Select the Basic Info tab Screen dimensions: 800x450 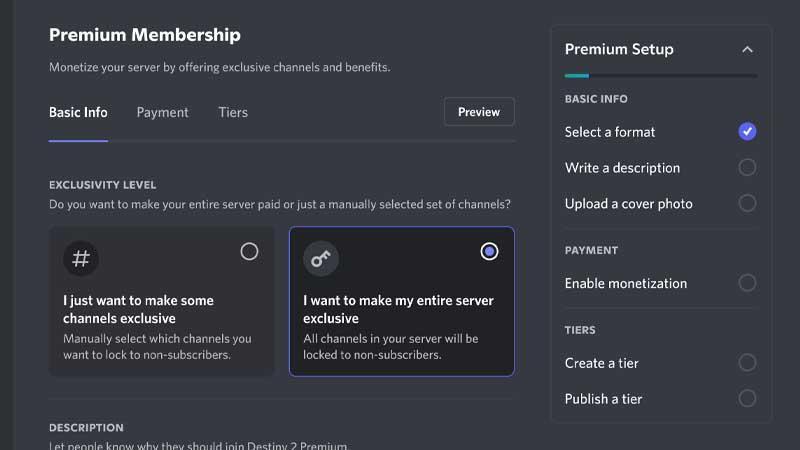pos(78,112)
